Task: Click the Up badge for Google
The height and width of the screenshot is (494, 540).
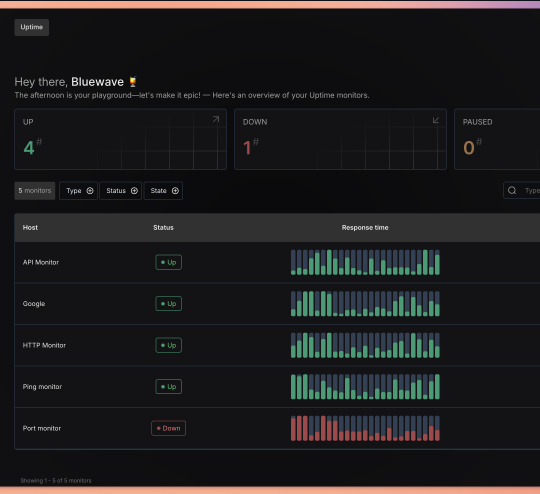Action: click(168, 303)
